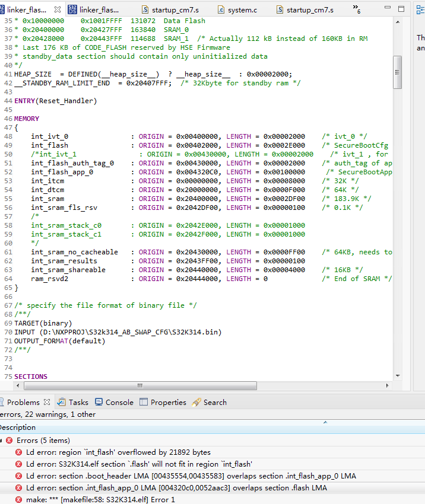
Task: Open the outline view icon at right
Action: point(420,9)
